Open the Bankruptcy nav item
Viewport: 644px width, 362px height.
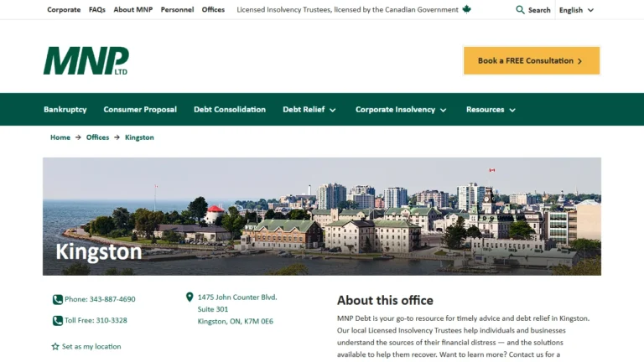click(65, 110)
